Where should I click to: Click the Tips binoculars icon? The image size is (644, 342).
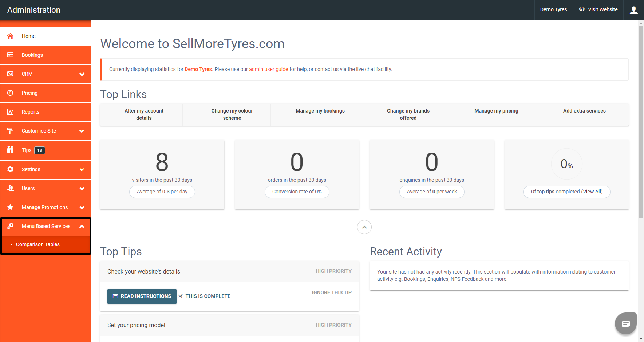coord(10,150)
